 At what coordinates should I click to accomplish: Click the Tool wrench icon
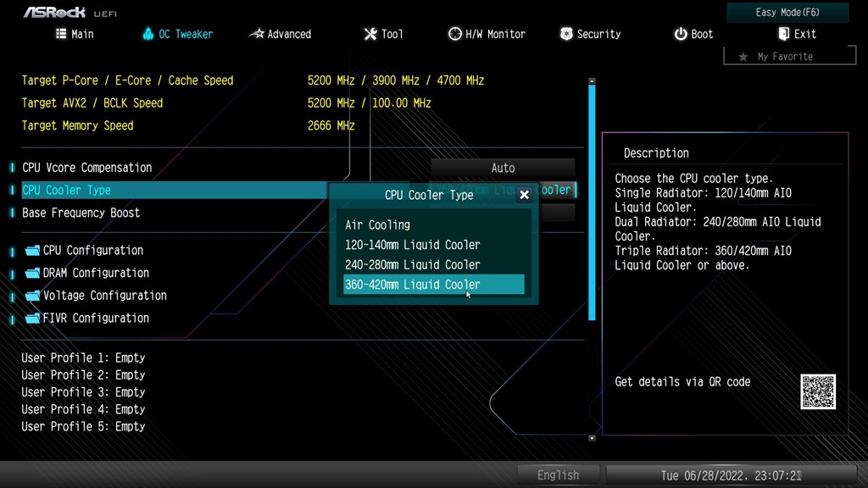[x=370, y=34]
